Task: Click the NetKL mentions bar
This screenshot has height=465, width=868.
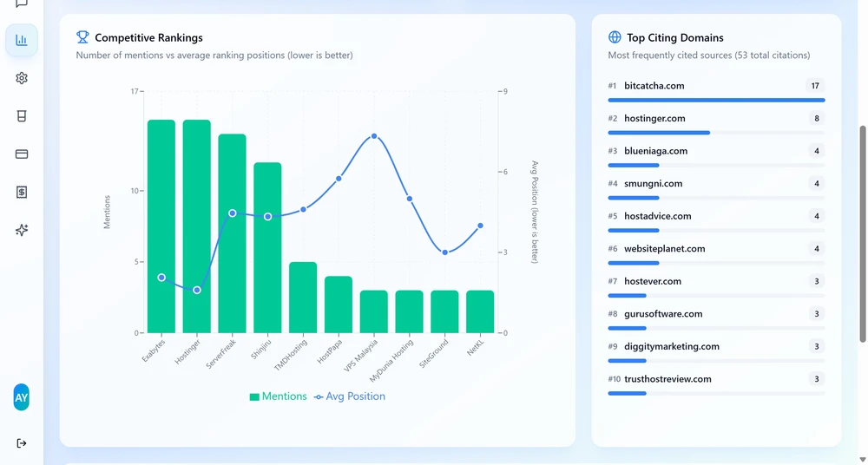Action: pos(480,311)
